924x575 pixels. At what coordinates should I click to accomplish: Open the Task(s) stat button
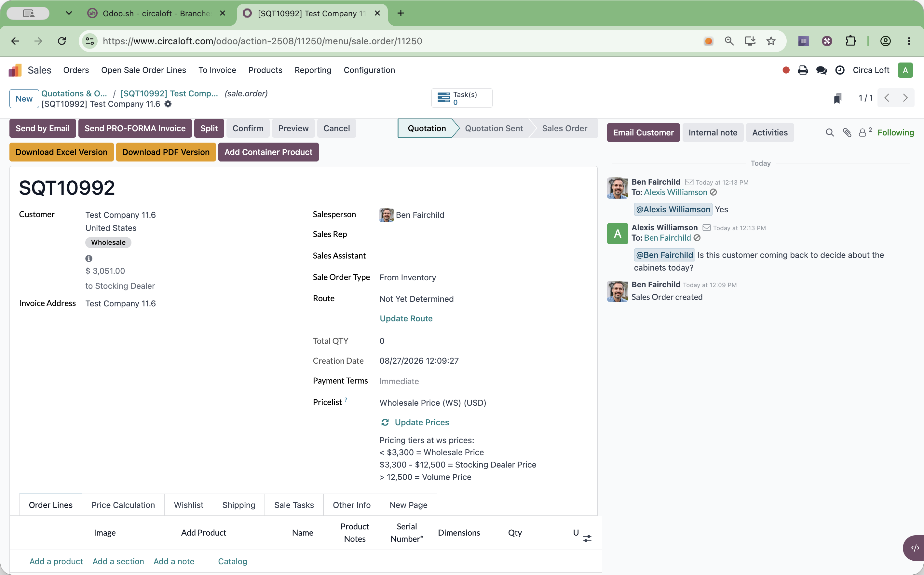click(x=462, y=98)
